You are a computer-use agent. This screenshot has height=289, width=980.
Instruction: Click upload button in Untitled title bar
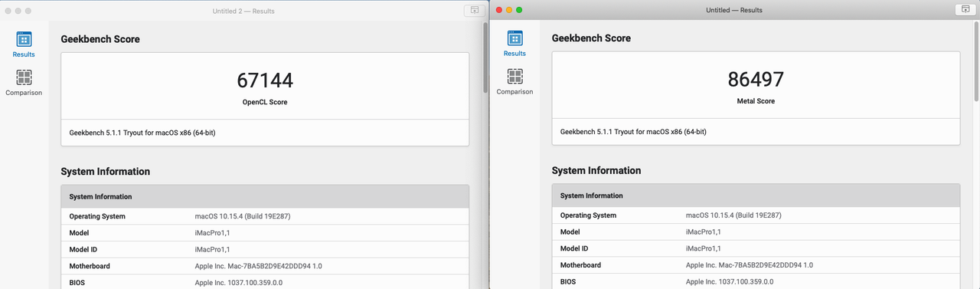pos(965,9)
